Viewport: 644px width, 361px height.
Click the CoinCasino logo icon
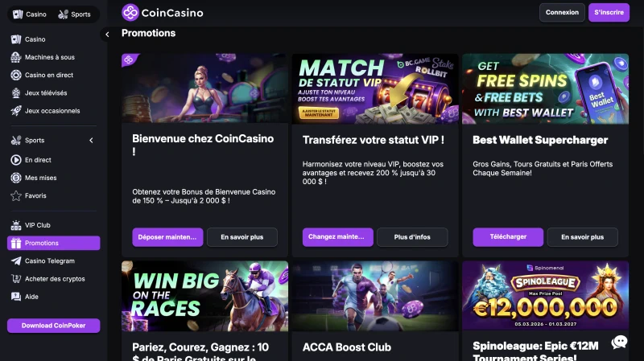[130, 13]
